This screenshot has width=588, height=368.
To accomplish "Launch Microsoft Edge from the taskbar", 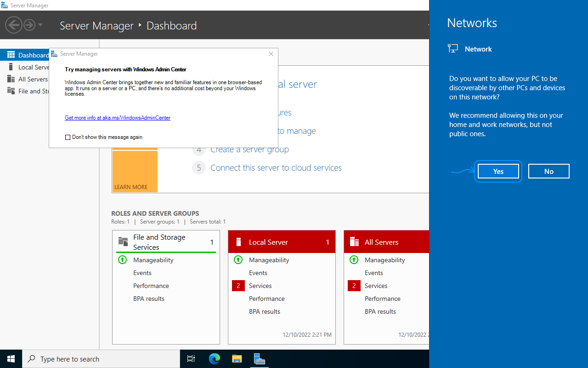I will pyautogui.click(x=215, y=359).
